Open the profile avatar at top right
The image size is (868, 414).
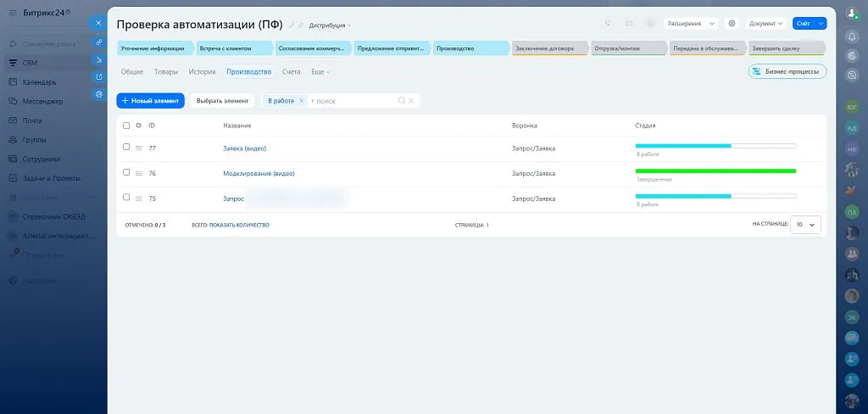point(852,14)
